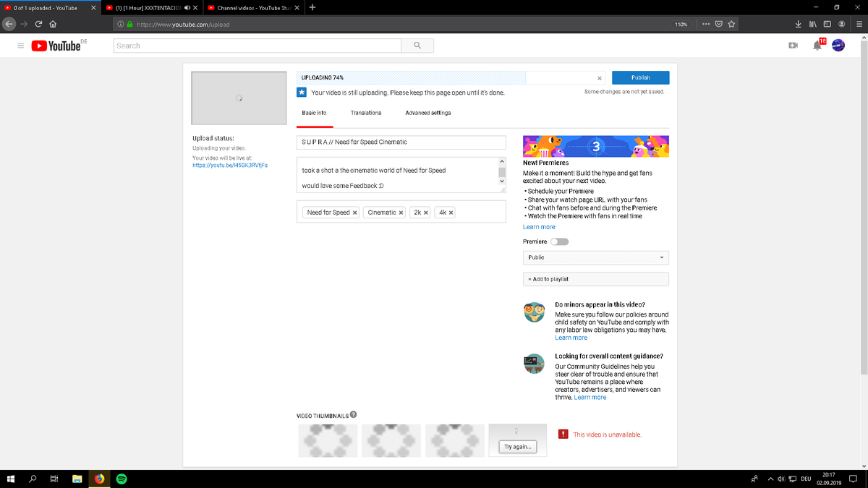
Task: Open the channel avatar menu
Action: click(x=838, y=46)
